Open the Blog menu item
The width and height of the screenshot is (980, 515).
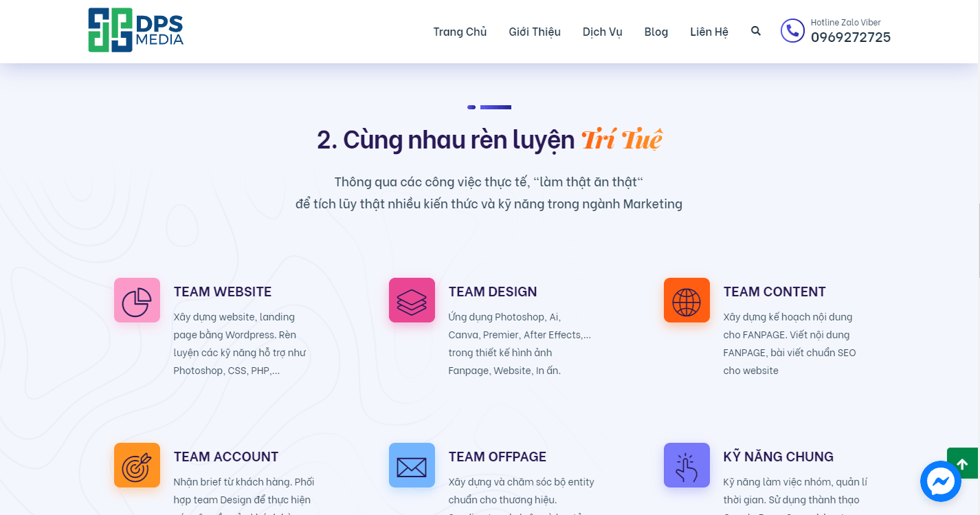pos(656,32)
